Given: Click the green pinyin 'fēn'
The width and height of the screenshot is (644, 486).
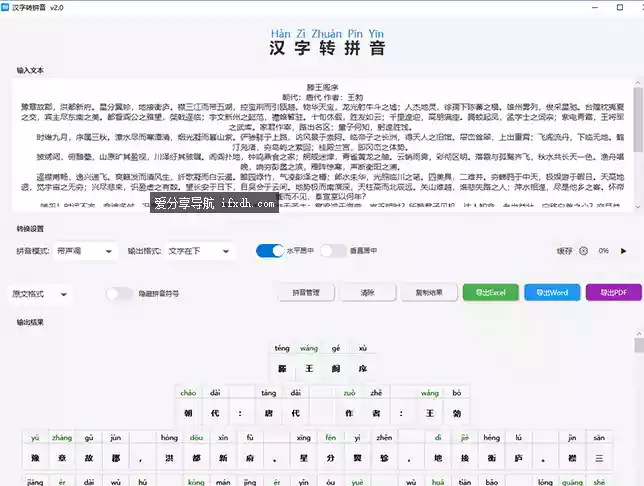Looking at the screenshot, I should 331,438.
